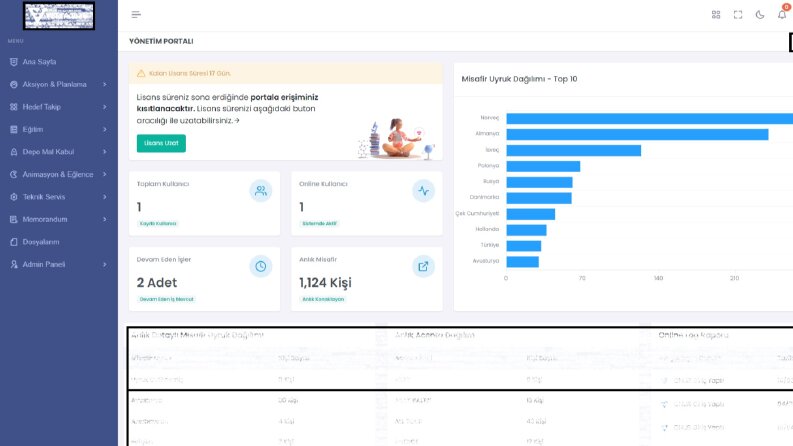The height and width of the screenshot is (446, 793).
Task: Click the İsveç bar in chart
Action: point(574,150)
